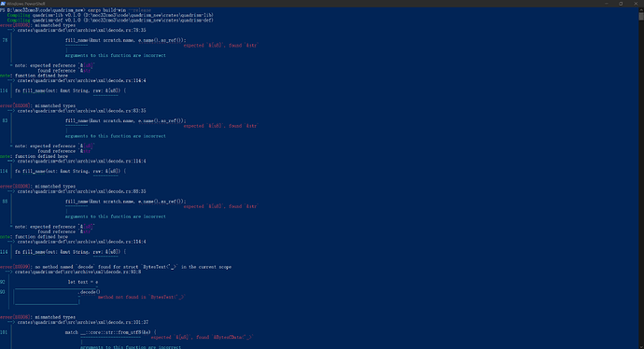Minimize the PowerShell window
644x349 pixels.
coord(607,4)
